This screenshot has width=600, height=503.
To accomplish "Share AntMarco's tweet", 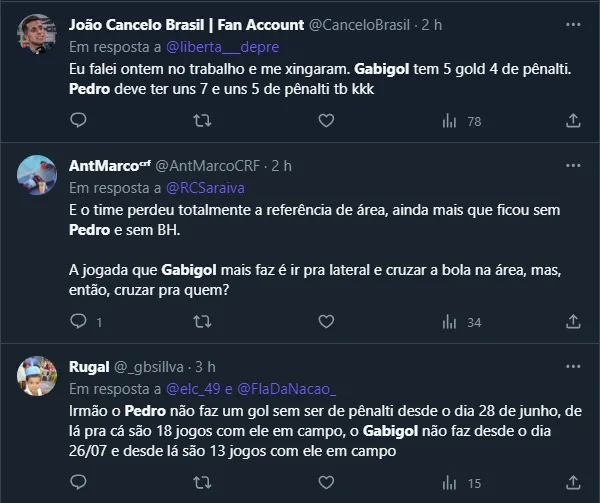I will pos(573,322).
